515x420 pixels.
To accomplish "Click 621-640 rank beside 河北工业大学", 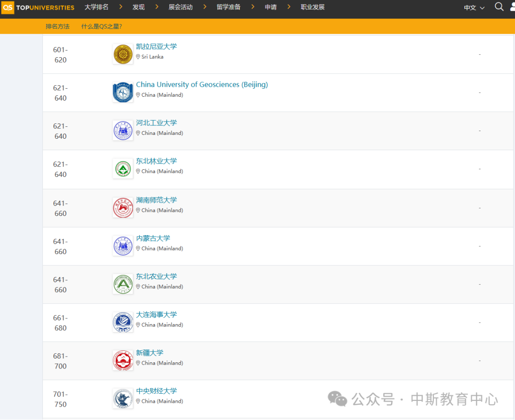I will (x=61, y=131).
